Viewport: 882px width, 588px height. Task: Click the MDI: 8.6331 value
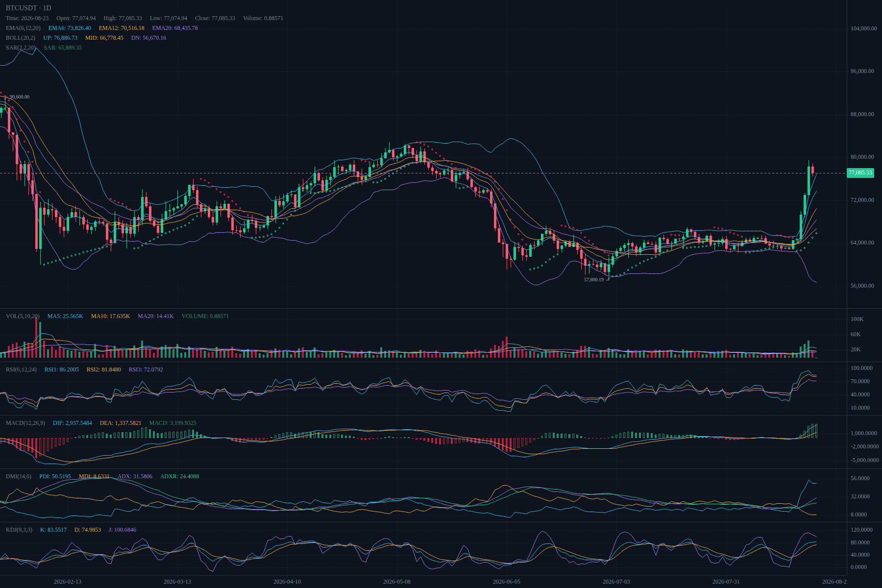[94, 476]
